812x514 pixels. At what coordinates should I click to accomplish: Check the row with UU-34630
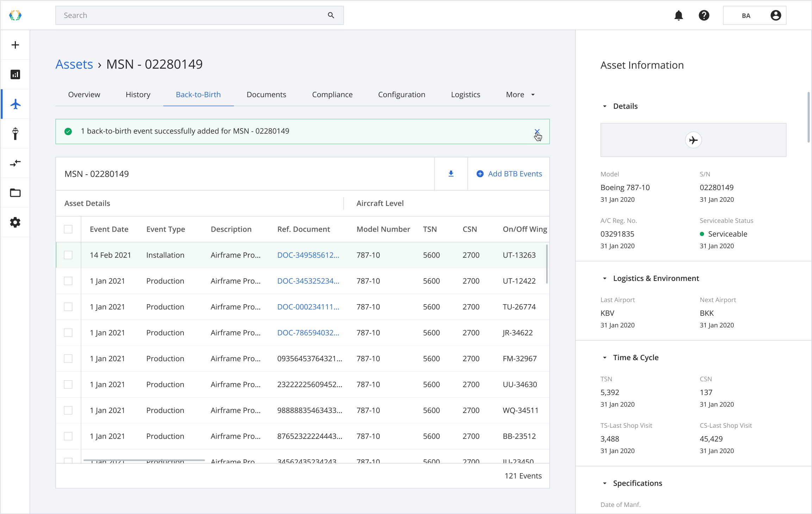click(68, 384)
